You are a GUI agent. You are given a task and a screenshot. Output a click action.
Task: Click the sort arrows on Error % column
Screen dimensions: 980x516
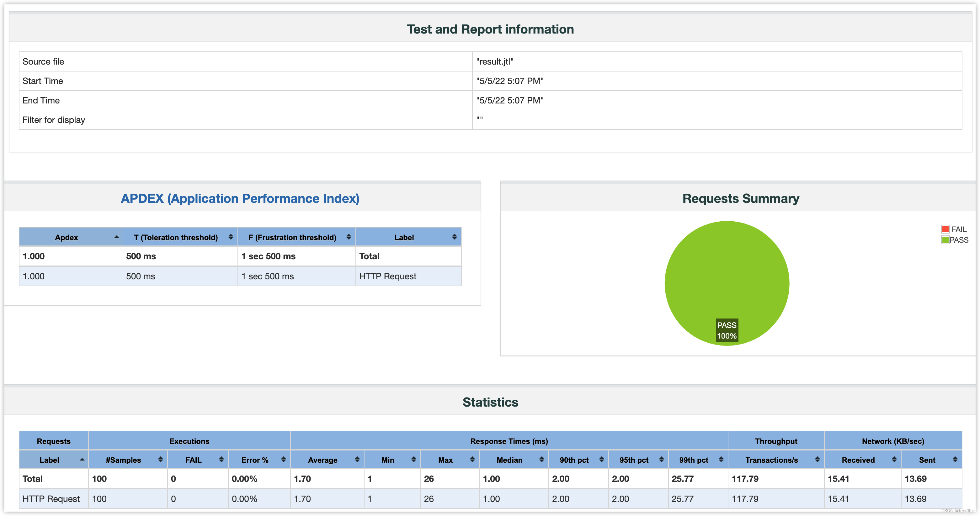(x=283, y=459)
